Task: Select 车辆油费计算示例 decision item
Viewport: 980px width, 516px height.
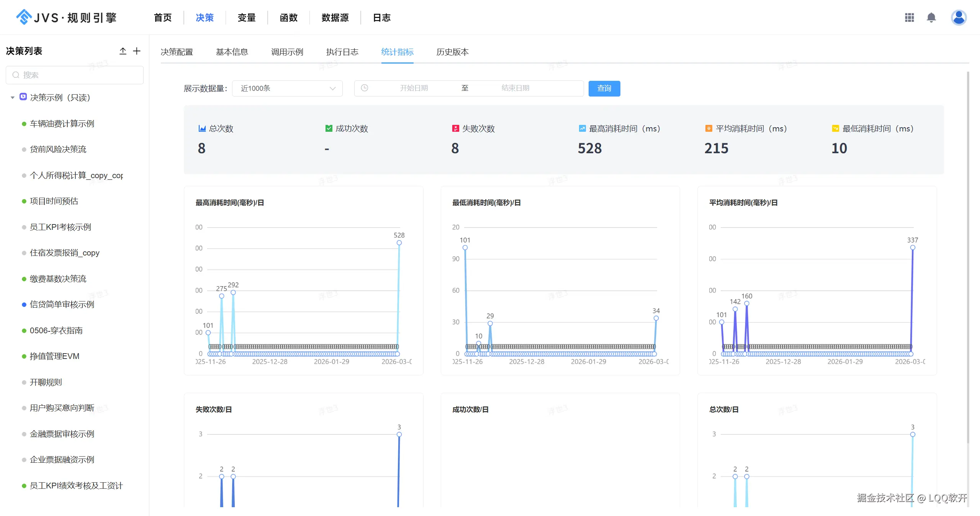Action: (62, 124)
